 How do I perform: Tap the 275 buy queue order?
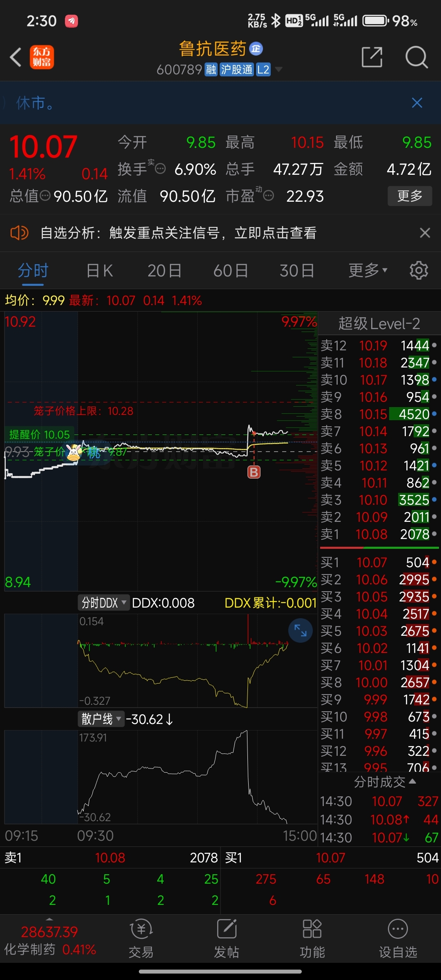[x=266, y=879]
